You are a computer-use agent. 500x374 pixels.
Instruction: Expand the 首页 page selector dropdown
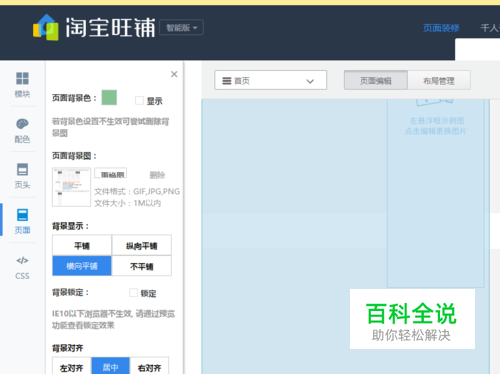point(270,80)
